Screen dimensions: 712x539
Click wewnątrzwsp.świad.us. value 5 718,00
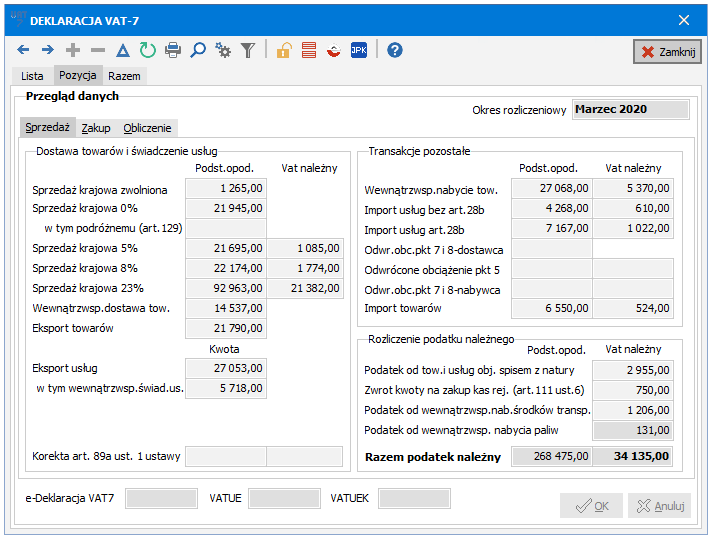pos(226,388)
